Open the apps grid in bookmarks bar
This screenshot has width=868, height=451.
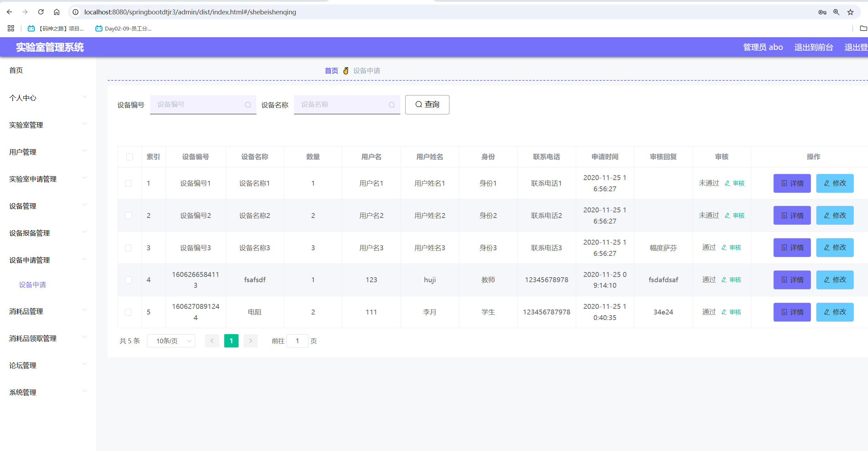11,28
